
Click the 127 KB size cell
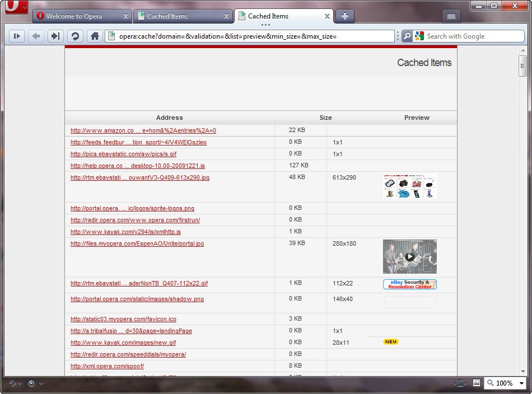click(x=298, y=165)
